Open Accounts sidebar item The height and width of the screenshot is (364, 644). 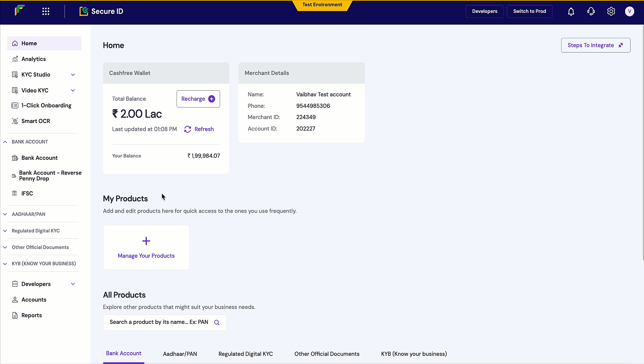point(44,300)
